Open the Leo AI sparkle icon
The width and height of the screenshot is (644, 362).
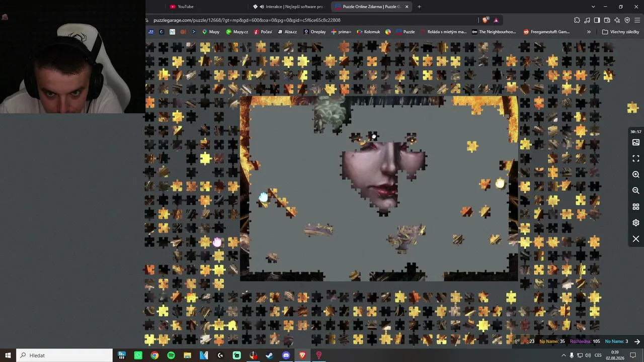point(617,20)
